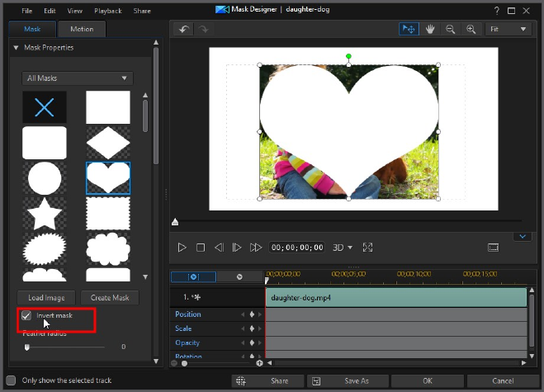
Task: Click the daughter-dog.mp4 clip in the timeline
Action: (x=396, y=298)
